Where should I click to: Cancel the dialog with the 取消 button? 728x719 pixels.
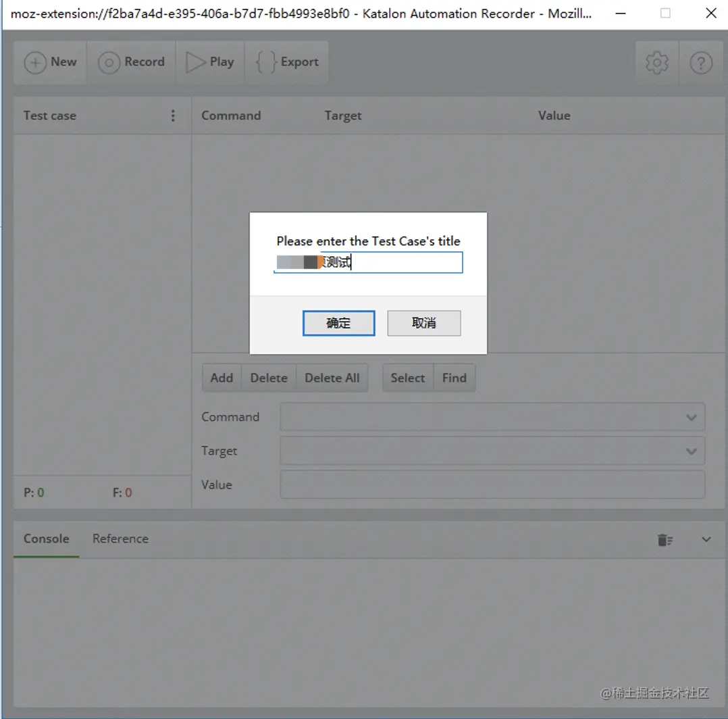point(424,323)
